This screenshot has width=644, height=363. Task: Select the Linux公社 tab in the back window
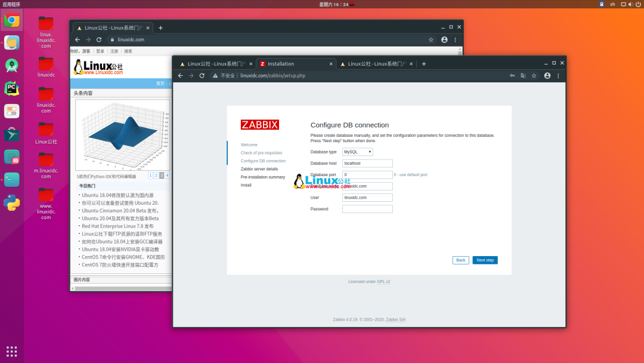[113, 28]
